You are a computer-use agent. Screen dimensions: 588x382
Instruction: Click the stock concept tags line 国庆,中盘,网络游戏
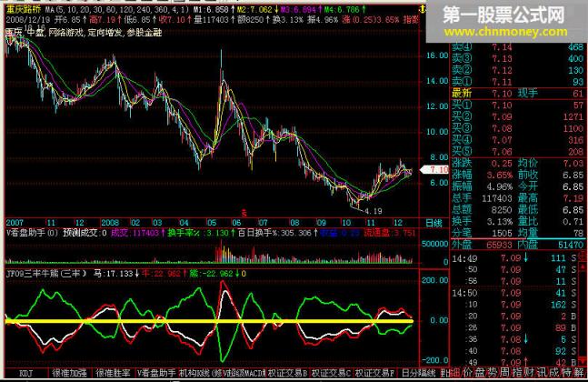click(84, 33)
